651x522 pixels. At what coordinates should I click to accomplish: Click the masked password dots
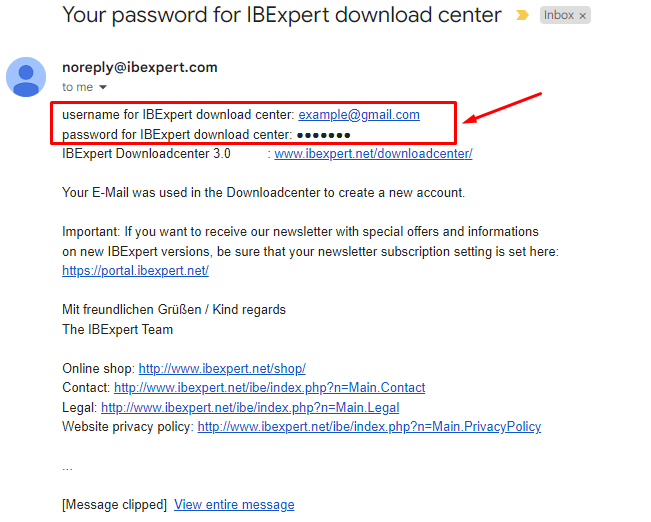pos(324,135)
